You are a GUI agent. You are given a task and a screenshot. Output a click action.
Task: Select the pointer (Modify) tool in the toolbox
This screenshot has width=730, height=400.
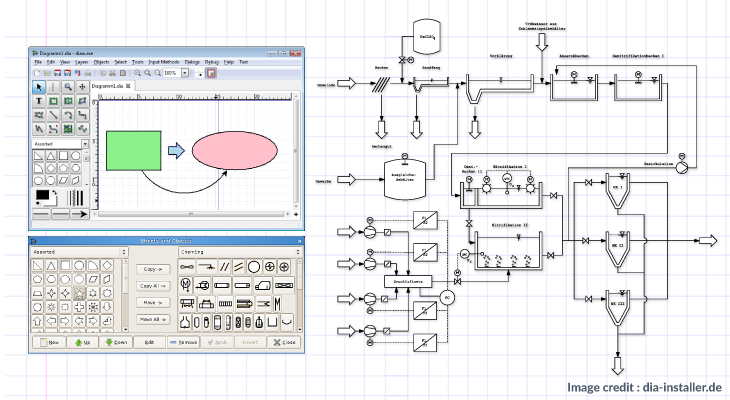coord(39,87)
